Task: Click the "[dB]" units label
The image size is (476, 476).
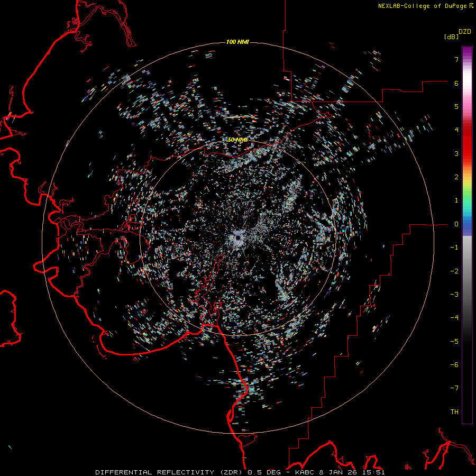Action: (x=452, y=36)
